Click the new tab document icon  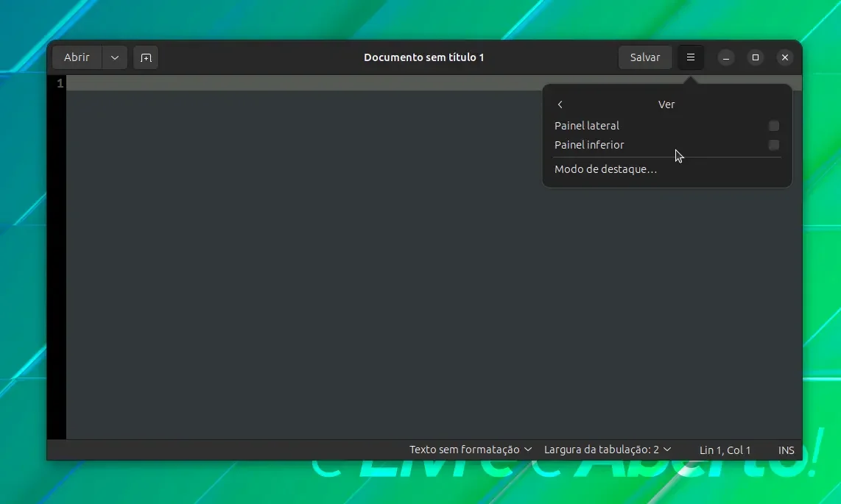coord(146,57)
